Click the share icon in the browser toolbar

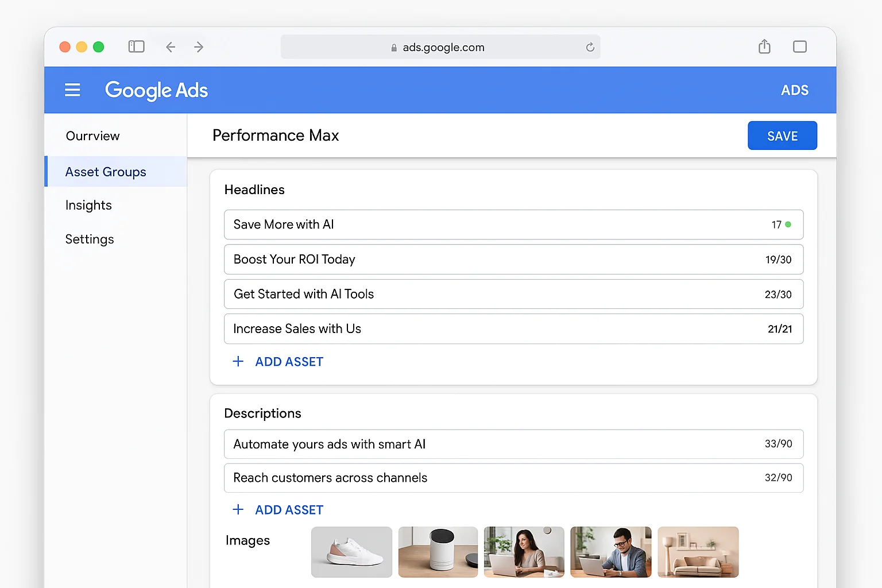coord(764,47)
